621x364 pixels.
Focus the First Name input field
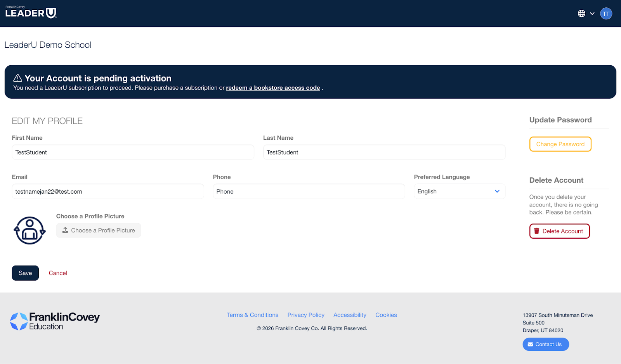(133, 153)
